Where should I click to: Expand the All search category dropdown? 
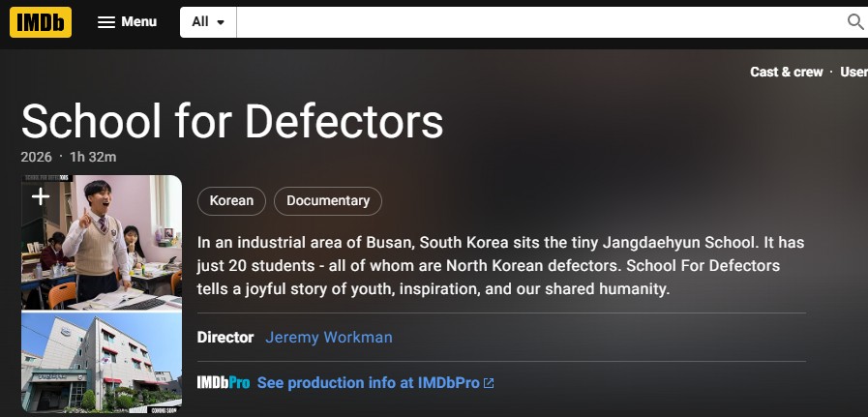click(x=208, y=21)
